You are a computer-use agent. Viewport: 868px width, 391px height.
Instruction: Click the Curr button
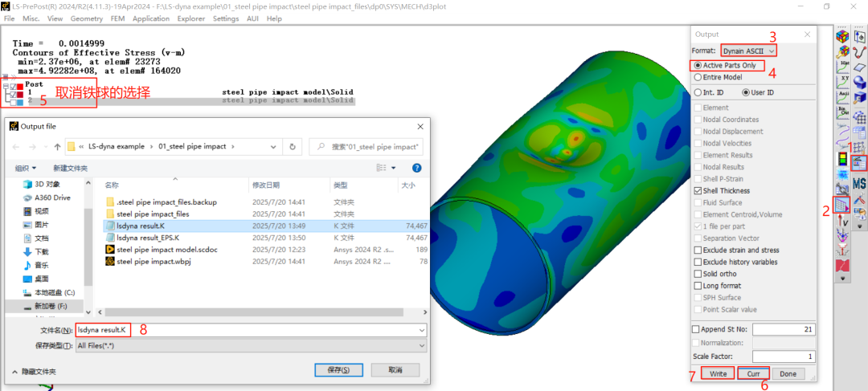tap(753, 374)
